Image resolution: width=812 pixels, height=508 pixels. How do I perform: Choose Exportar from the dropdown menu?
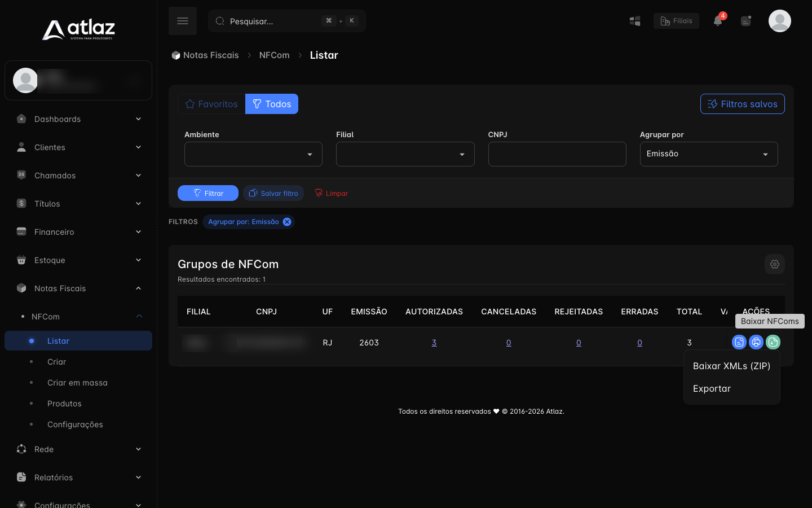[732, 388]
